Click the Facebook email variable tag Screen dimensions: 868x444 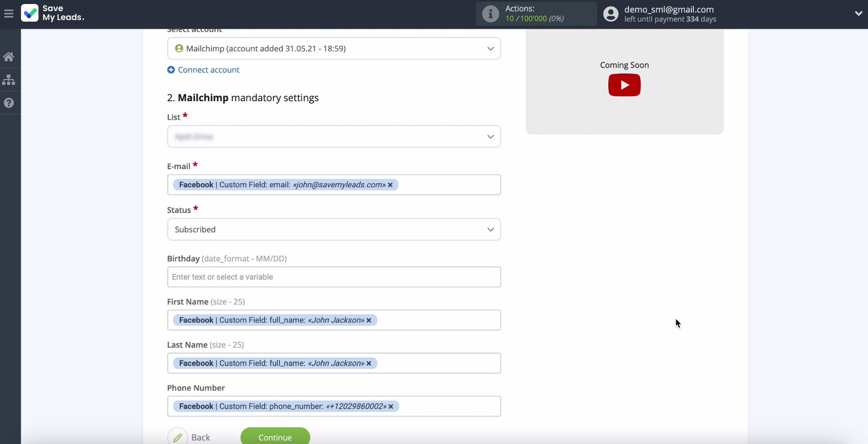coord(286,185)
